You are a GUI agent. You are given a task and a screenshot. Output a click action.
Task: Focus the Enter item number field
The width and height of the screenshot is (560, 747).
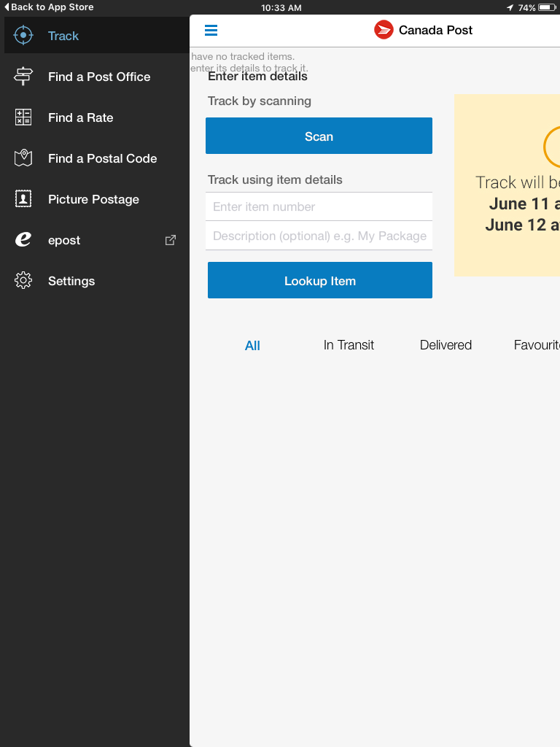(319, 207)
